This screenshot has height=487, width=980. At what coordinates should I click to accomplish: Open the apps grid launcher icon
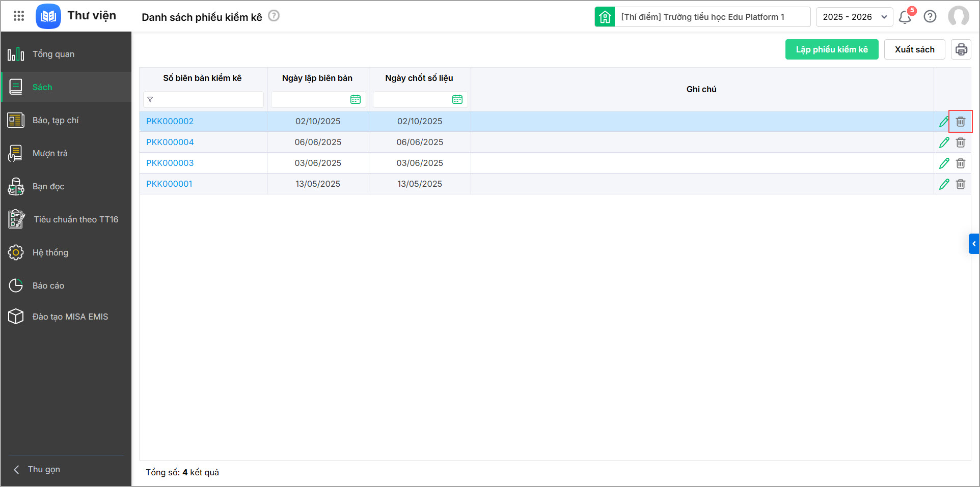point(19,16)
